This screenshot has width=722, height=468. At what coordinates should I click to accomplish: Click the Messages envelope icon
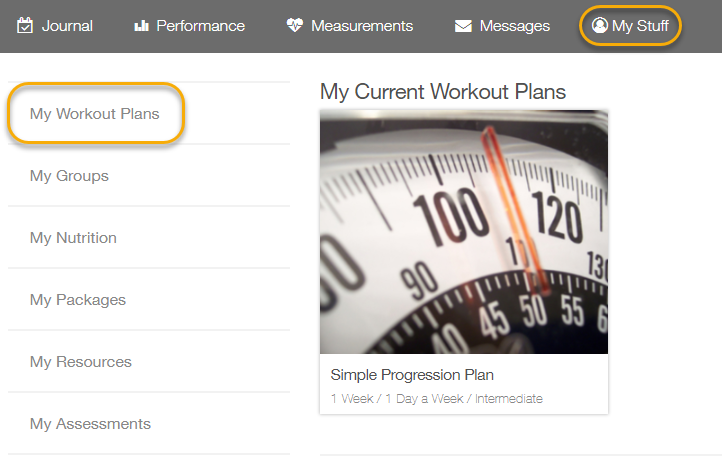coord(463,25)
